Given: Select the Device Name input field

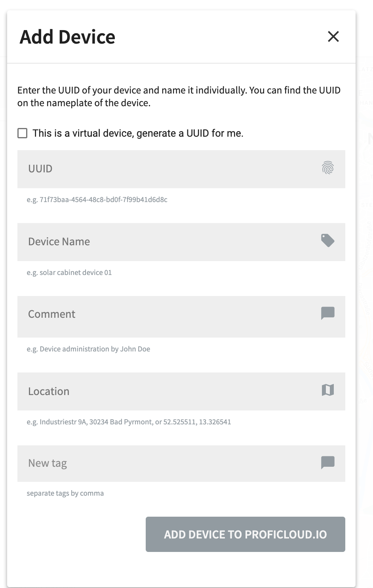Looking at the screenshot, I should (181, 242).
